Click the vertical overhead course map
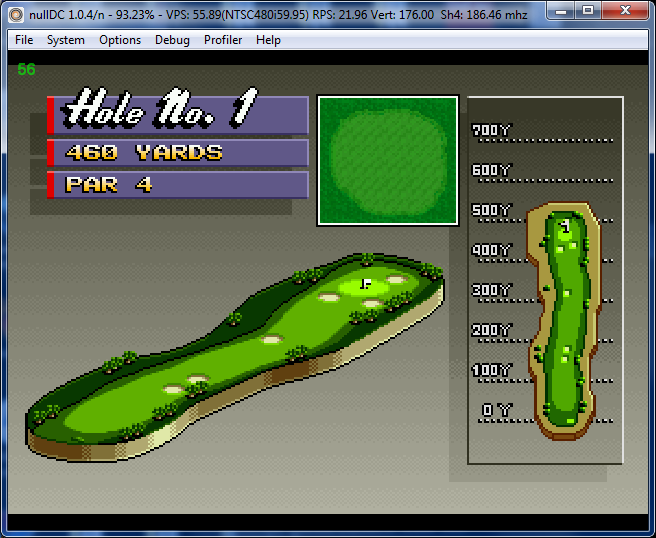The height and width of the screenshot is (538, 656). (x=564, y=321)
